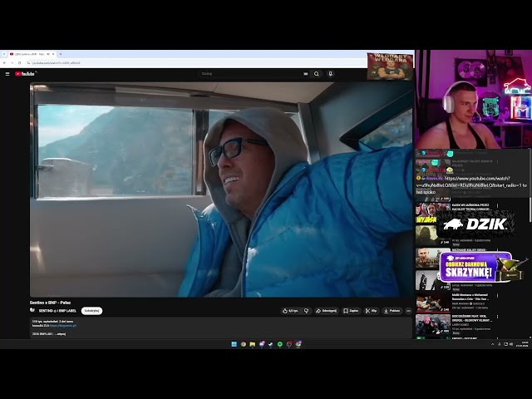This screenshot has height=399, width=532.
Task: Open the taskbar clock and date
Action: [522, 344]
